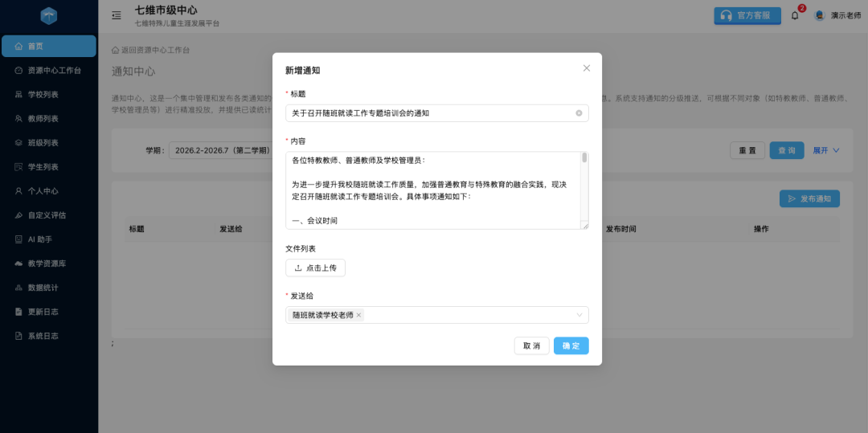The height and width of the screenshot is (433, 868).
Task: Open 资源中心工作台 menu item
Action: (49, 70)
